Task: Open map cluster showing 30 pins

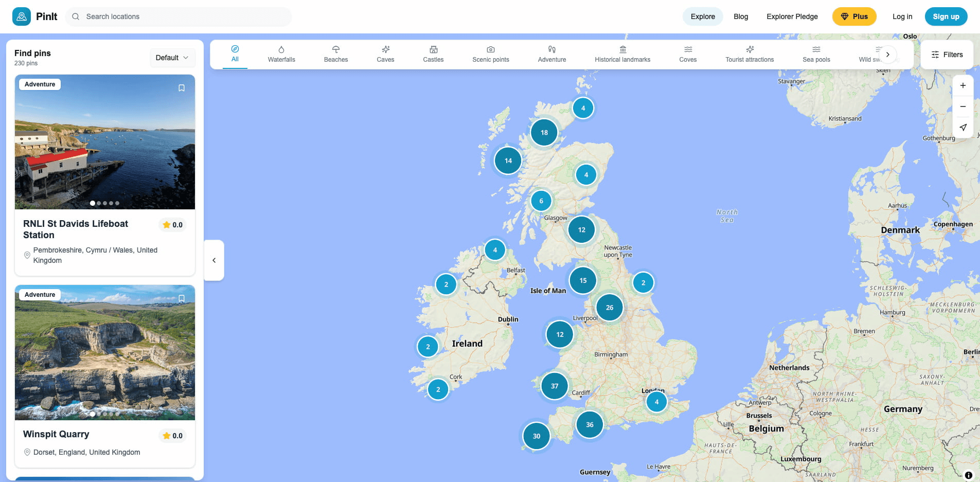Action: [537, 436]
